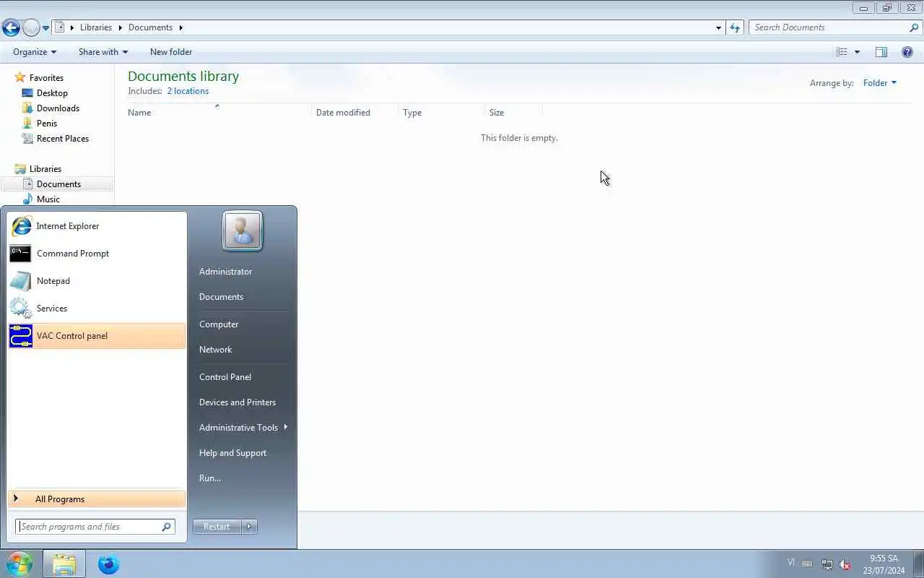Image resolution: width=924 pixels, height=578 pixels.
Task: Open Services from the Start menu
Action: click(97, 309)
